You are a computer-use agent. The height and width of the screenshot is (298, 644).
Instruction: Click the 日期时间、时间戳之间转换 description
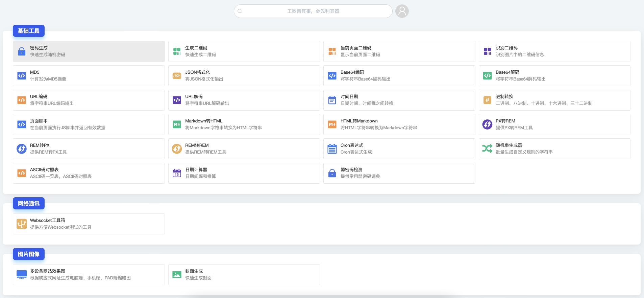click(367, 104)
